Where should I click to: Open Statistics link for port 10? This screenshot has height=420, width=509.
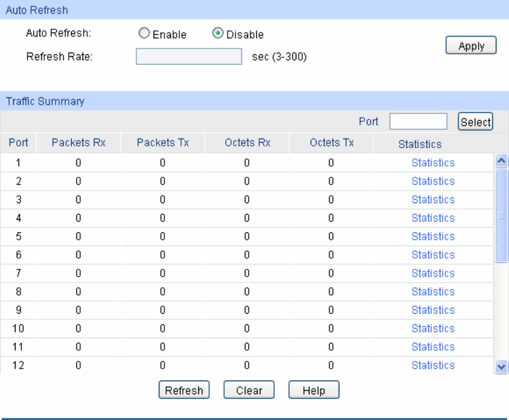click(433, 329)
